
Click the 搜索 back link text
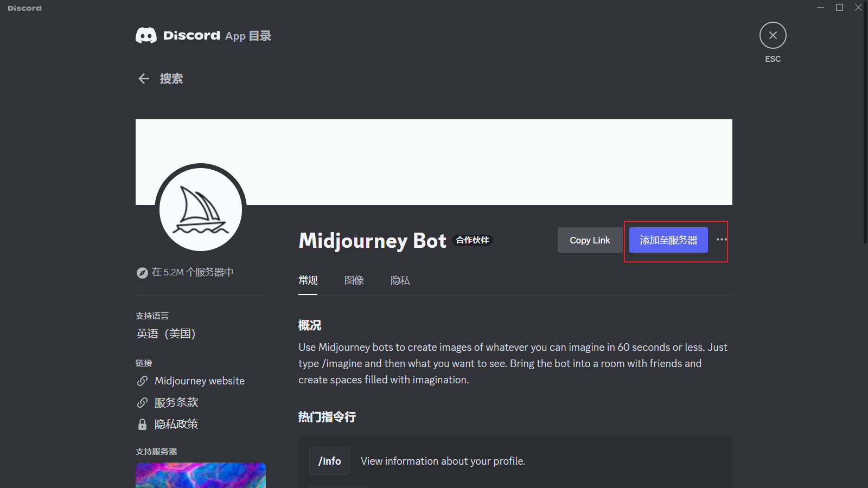(171, 79)
